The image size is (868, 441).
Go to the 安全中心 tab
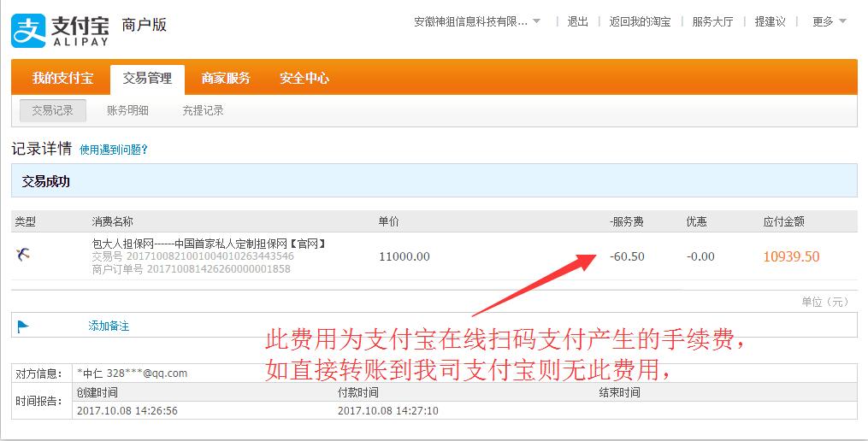pyautogui.click(x=304, y=79)
